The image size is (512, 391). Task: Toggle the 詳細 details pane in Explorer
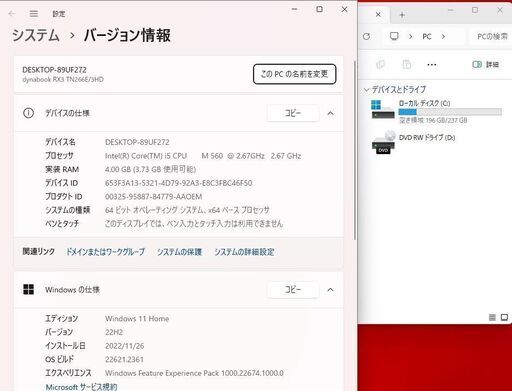(x=486, y=64)
